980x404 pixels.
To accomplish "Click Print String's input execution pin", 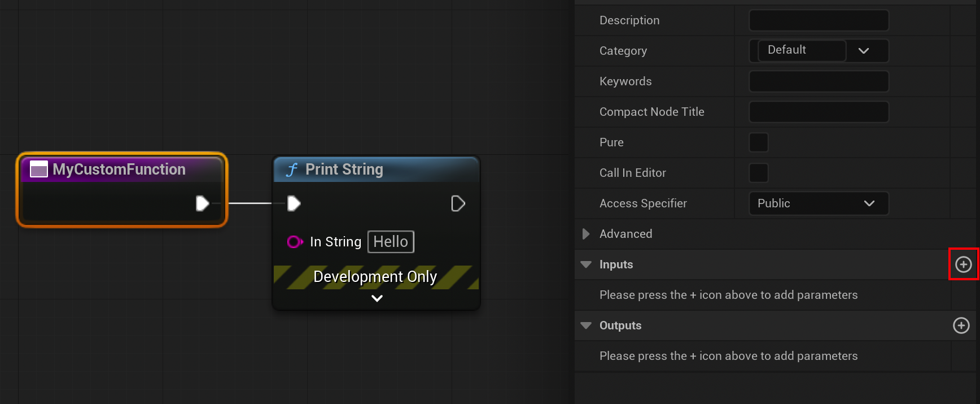I will point(294,203).
